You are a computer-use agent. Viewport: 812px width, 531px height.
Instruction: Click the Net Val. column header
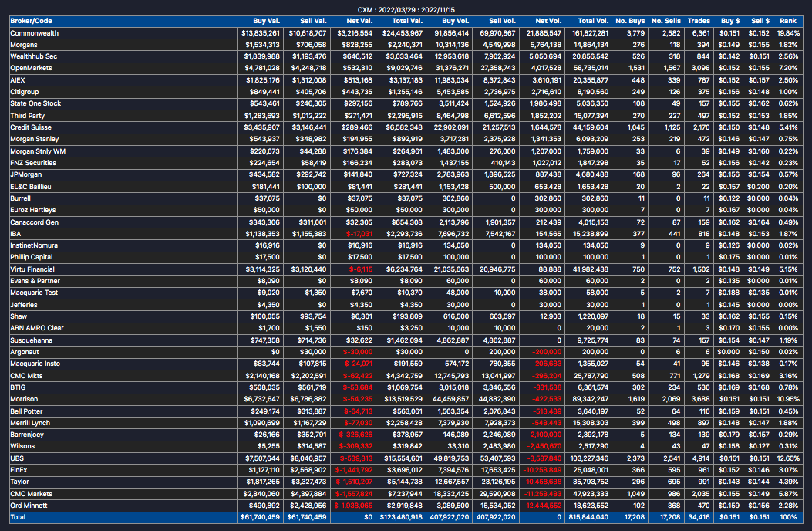(x=359, y=21)
